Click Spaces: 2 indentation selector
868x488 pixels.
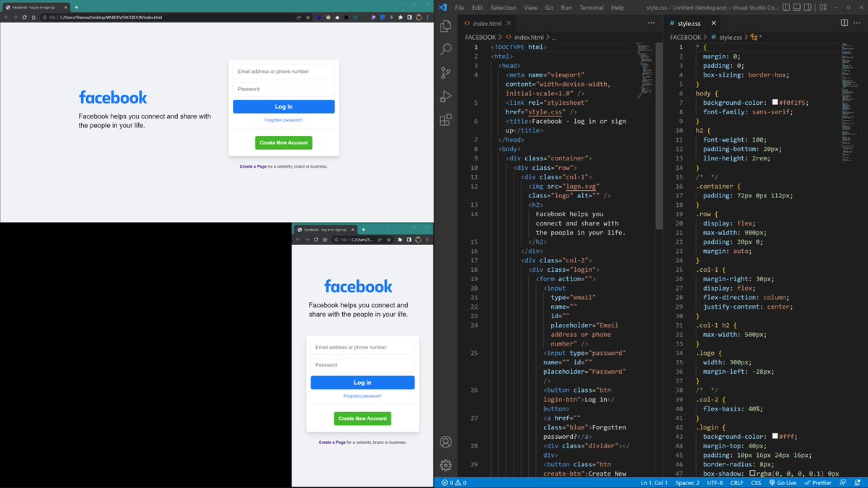pos(687,482)
